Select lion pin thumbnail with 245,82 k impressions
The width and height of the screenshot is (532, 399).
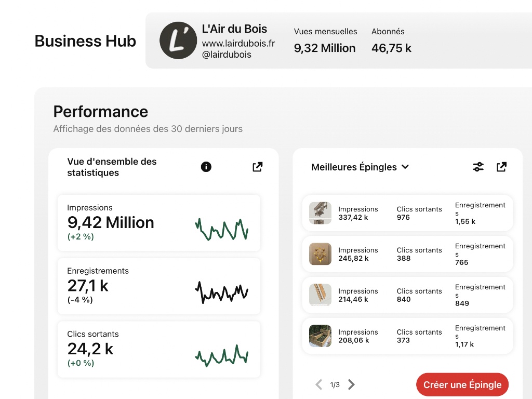click(x=320, y=254)
